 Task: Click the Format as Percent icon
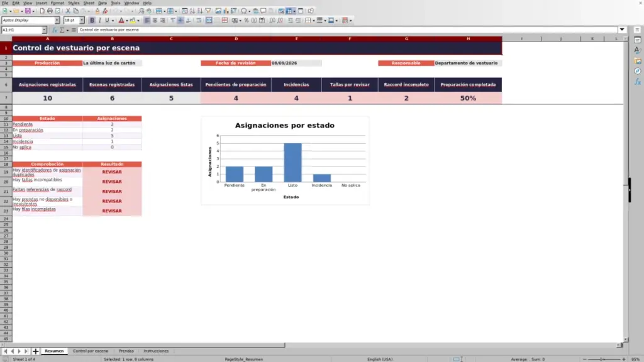pyautogui.click(x=247, y=21)
